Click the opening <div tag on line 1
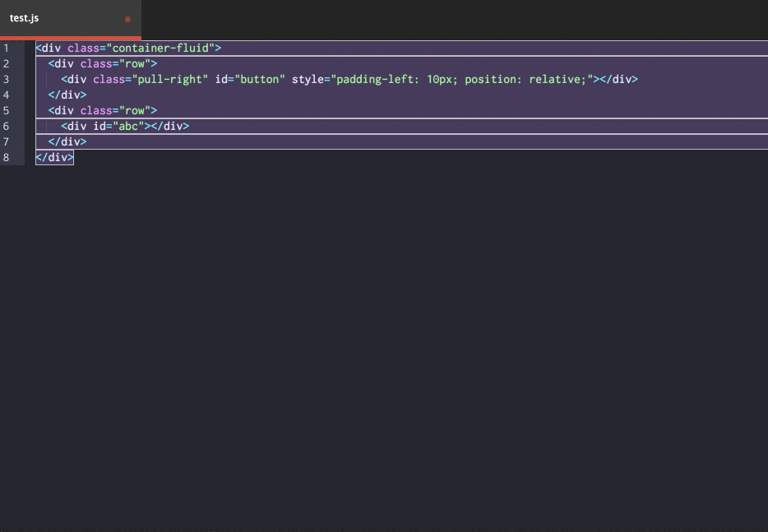 [x=51, y=48]
